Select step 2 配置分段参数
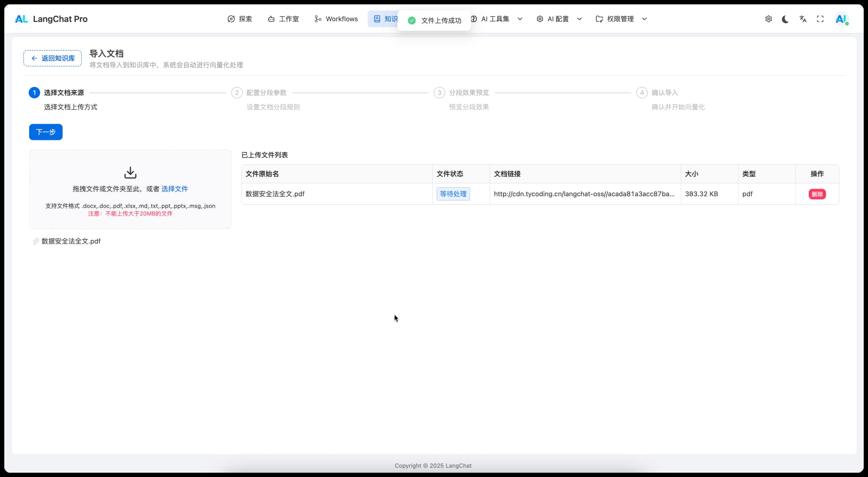The height and width of the screenshot is (477, 868). click(266, 93)
